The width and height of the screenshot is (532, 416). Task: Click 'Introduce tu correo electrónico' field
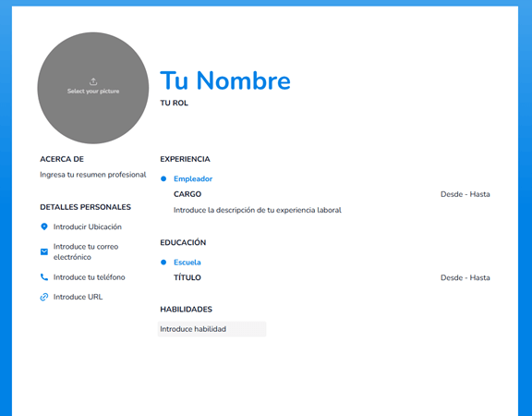86,251
